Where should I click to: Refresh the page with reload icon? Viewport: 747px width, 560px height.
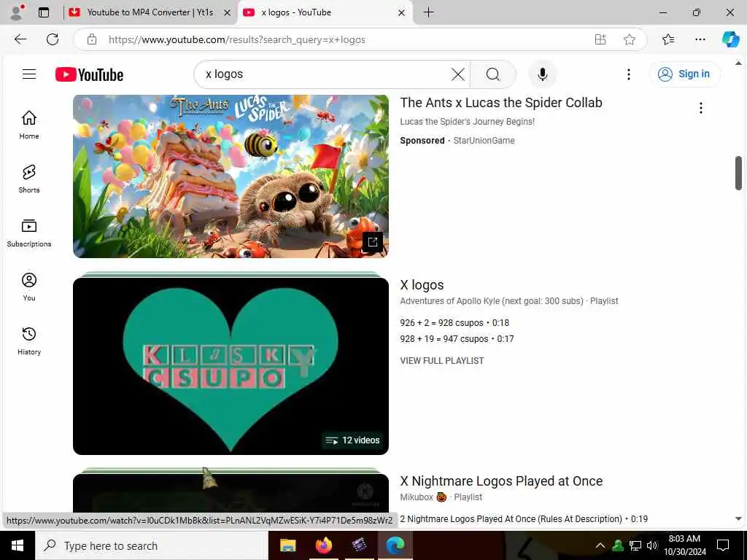[x=53, y=39]
